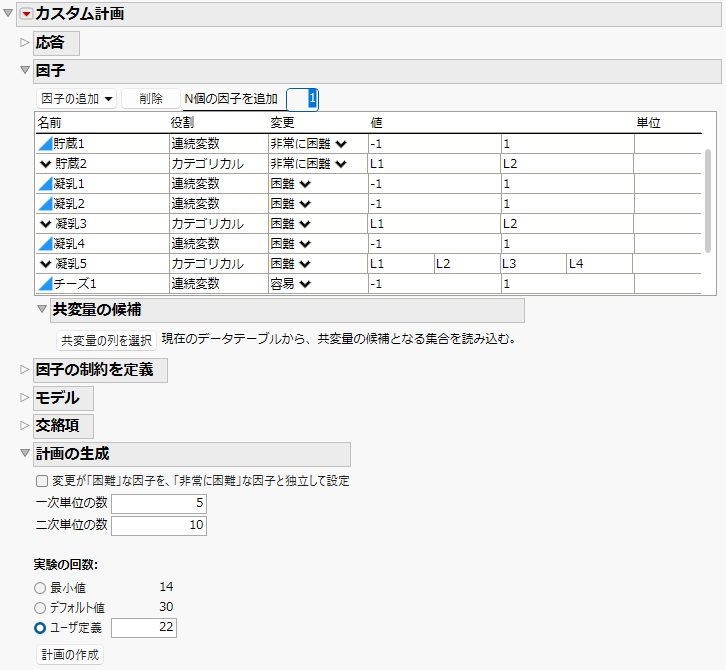Screen dimensions: 726x670
Task: Select the ユーザ定義 radio button
Action: (x=40, y=628)
